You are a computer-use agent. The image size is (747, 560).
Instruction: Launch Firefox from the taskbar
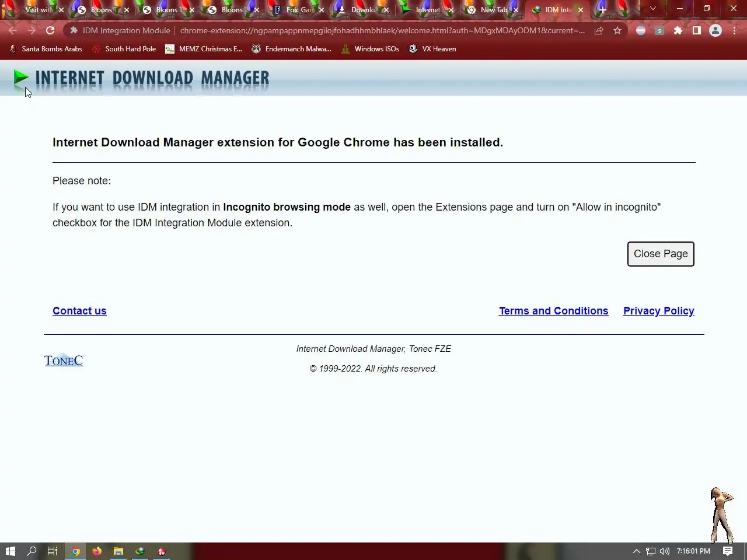tap(97, 551)
